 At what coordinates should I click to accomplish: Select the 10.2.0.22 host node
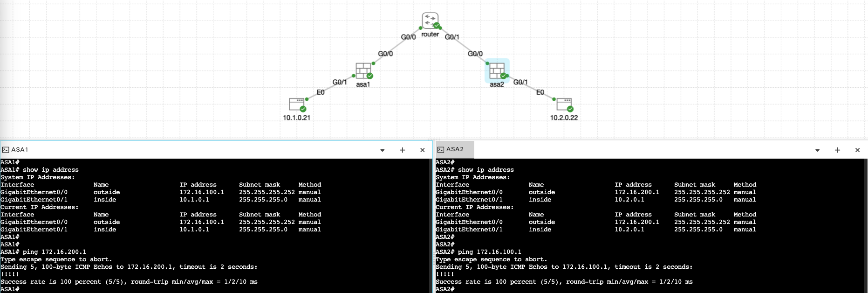564,104
